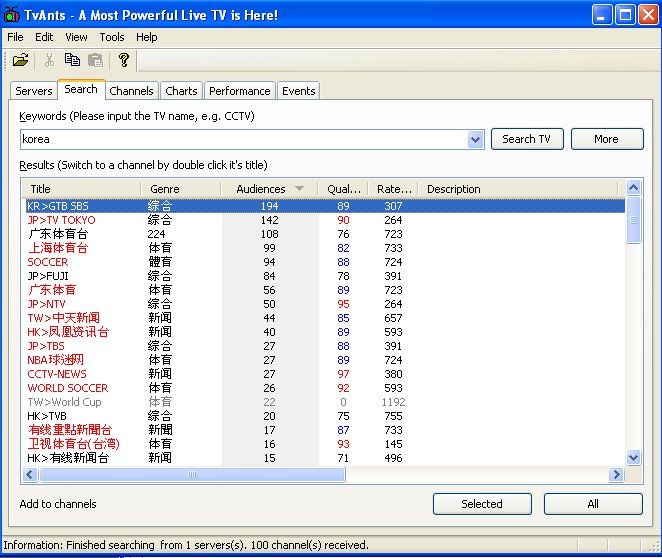
Task: Select the 广东体育台 channel row
Action: [x=325, y=234]
